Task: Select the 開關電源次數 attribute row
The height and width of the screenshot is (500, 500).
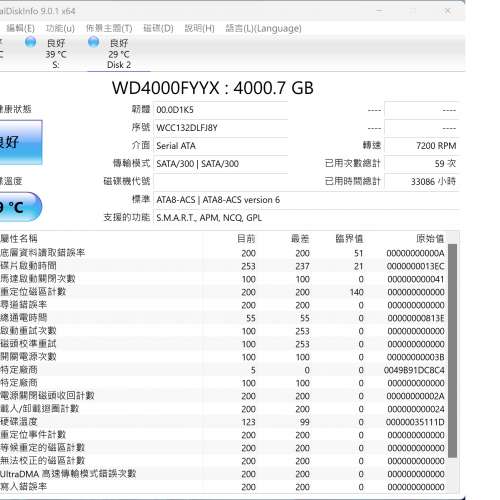Action: point(223,357)
